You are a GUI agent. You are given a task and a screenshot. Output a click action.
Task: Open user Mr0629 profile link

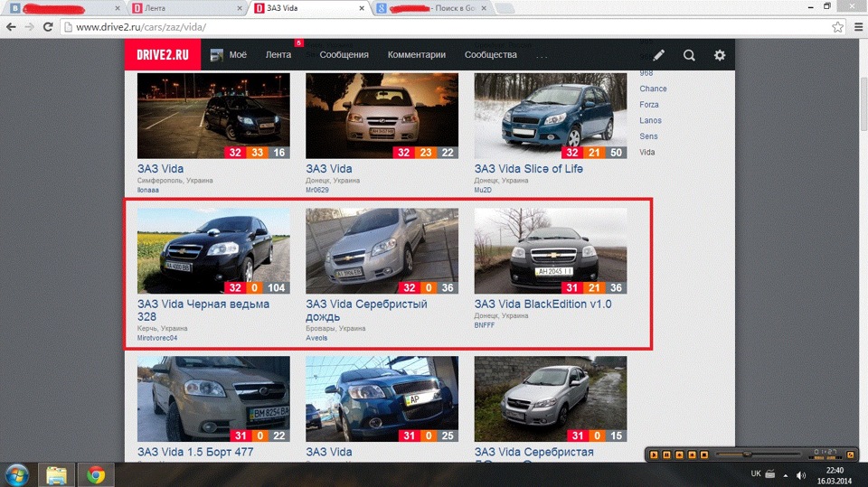[317, 190]
